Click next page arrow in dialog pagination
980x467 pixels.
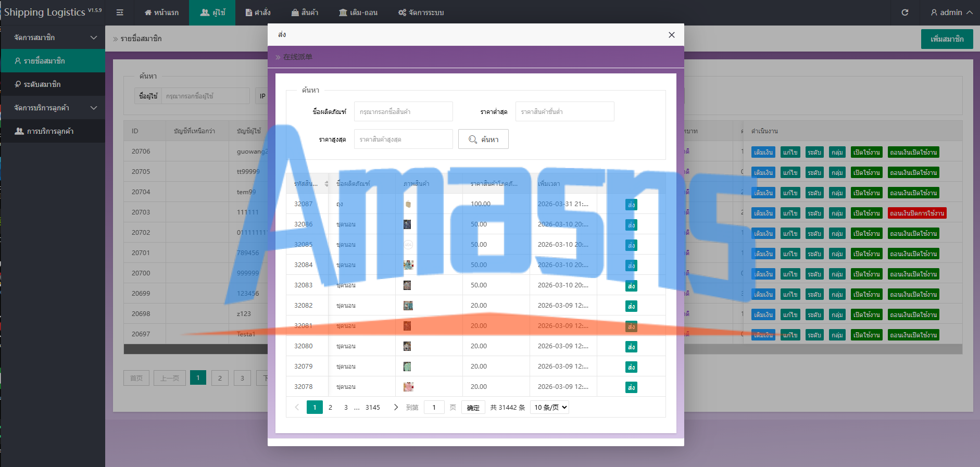(396, 407)
